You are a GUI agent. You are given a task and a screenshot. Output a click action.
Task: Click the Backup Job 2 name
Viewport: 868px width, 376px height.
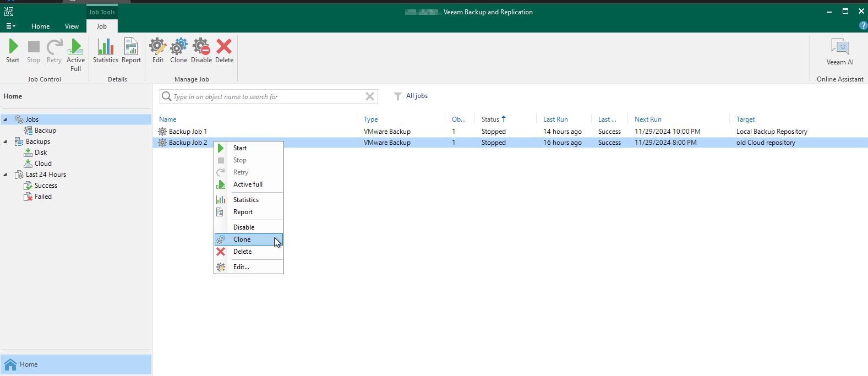point(188,143)
